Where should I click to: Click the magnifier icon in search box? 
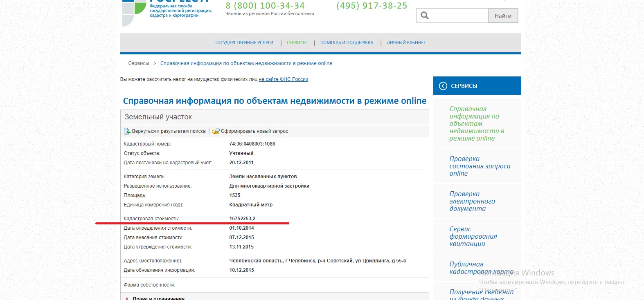[425, 16]
